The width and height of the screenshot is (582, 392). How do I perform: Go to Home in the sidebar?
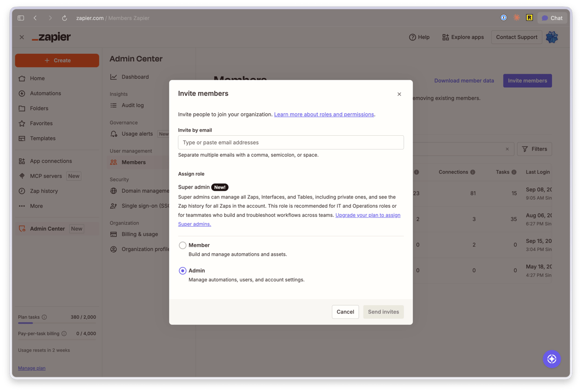coord(37,78)
